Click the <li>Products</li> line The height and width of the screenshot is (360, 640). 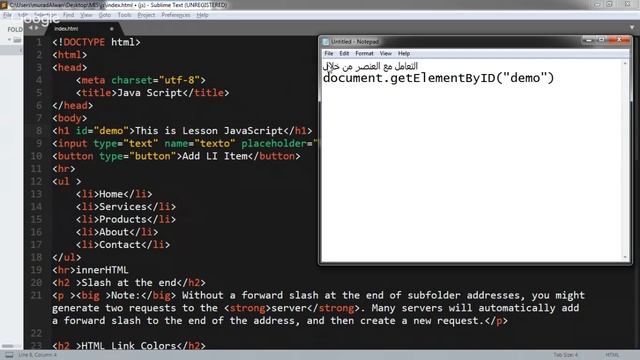(x=126, y=219)
